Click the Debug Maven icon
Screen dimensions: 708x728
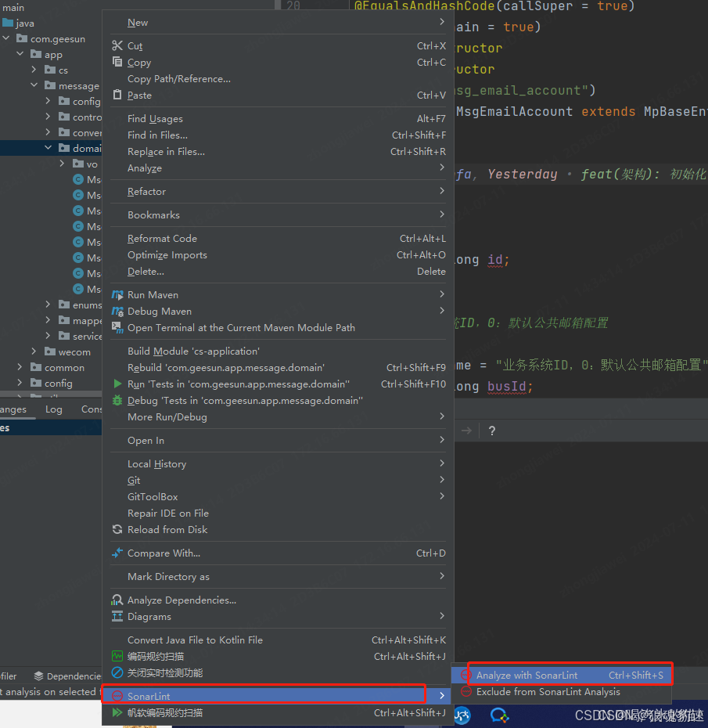117,311
